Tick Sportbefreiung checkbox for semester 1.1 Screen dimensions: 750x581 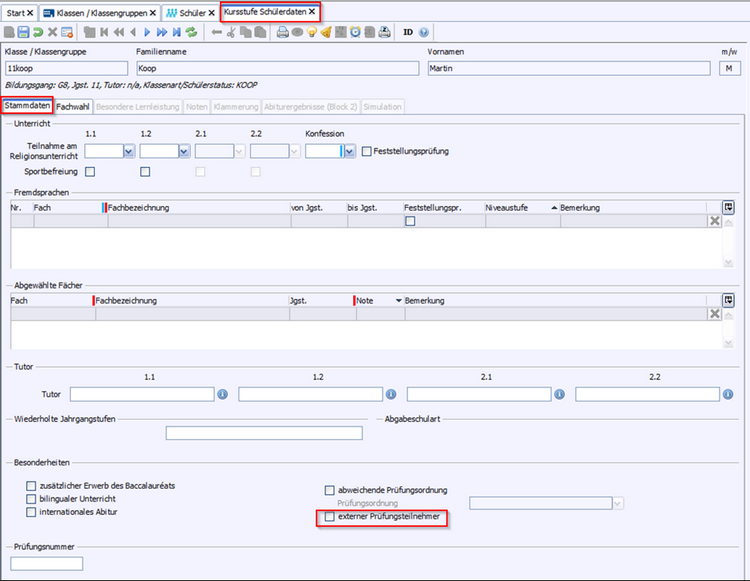(x=90, y=171)
